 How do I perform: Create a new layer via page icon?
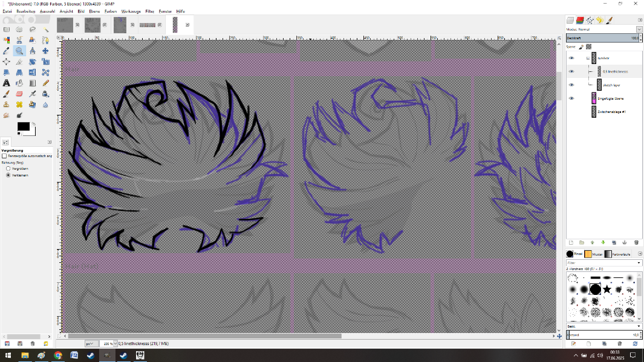(572, 242)
